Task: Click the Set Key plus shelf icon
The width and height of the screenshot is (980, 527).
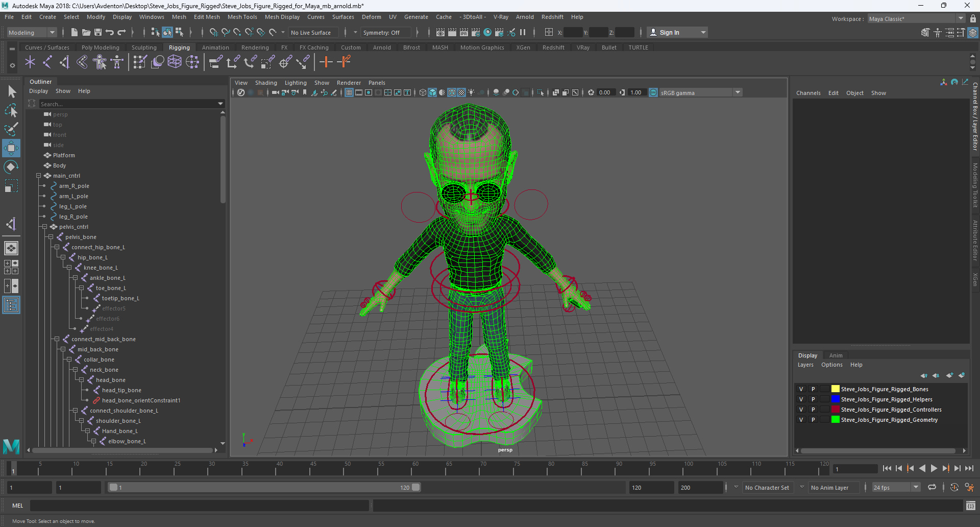Action: pos(326,62)
